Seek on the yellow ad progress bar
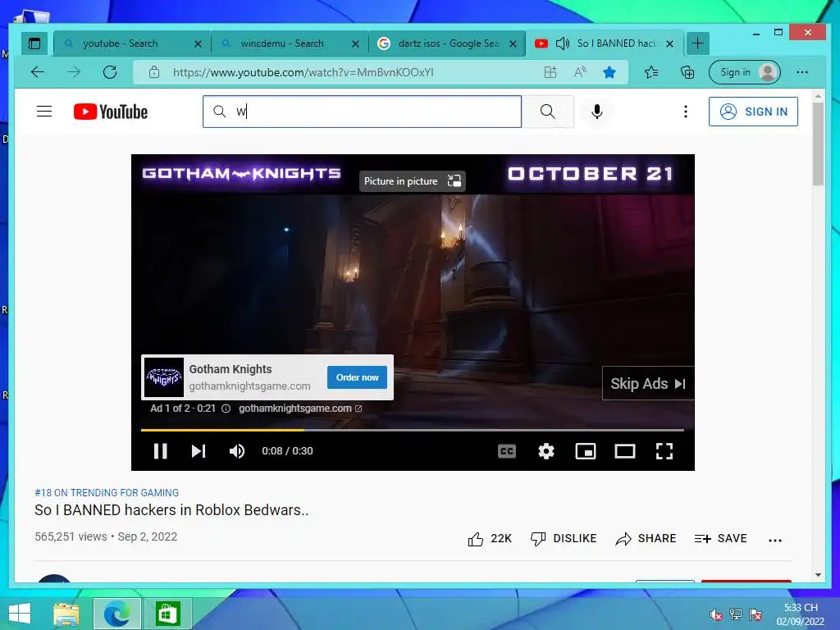The width and height of the screenshot is (840, 630). click(413, 430)
